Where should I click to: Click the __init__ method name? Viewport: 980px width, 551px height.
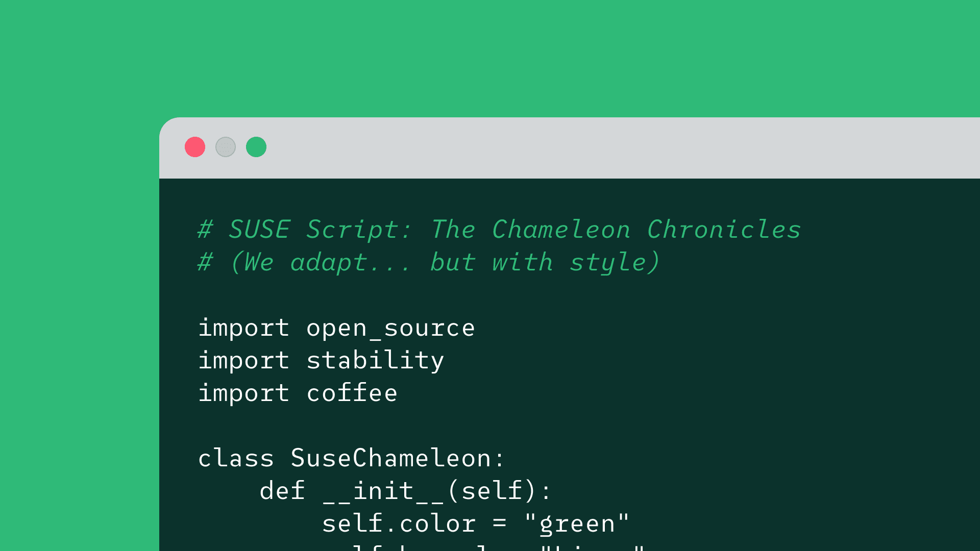tap(383, 491)
